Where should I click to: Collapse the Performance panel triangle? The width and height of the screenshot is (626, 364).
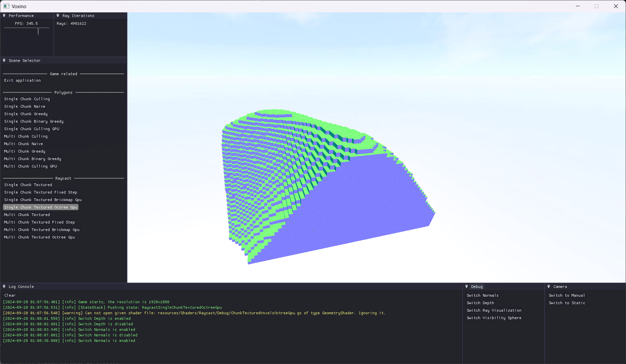(4, 16)
